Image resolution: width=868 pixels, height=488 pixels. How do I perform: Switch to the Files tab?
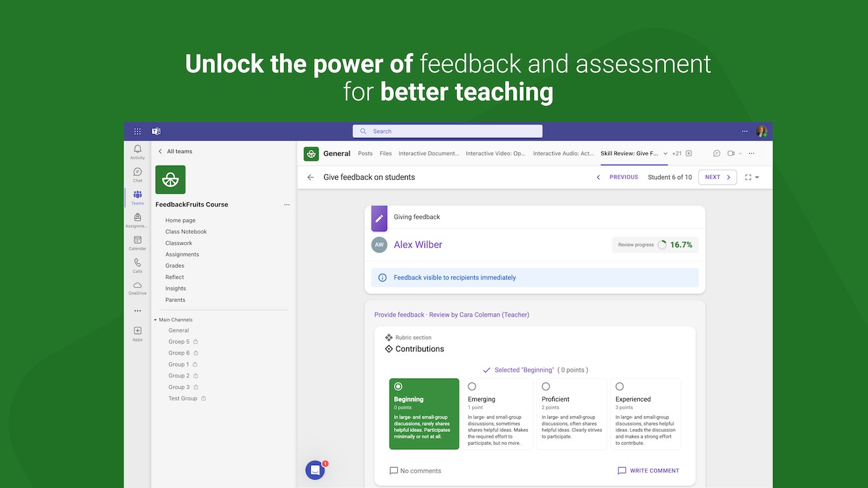coord(386,153)
